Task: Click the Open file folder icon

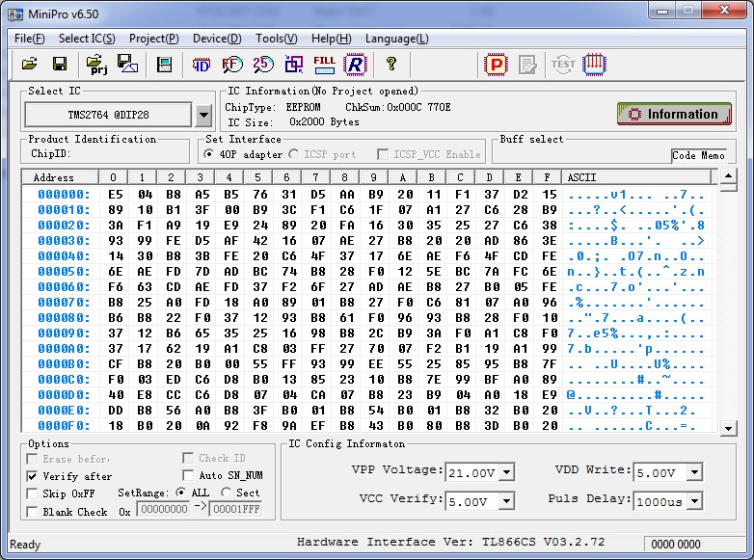Action: coord(29,64)
